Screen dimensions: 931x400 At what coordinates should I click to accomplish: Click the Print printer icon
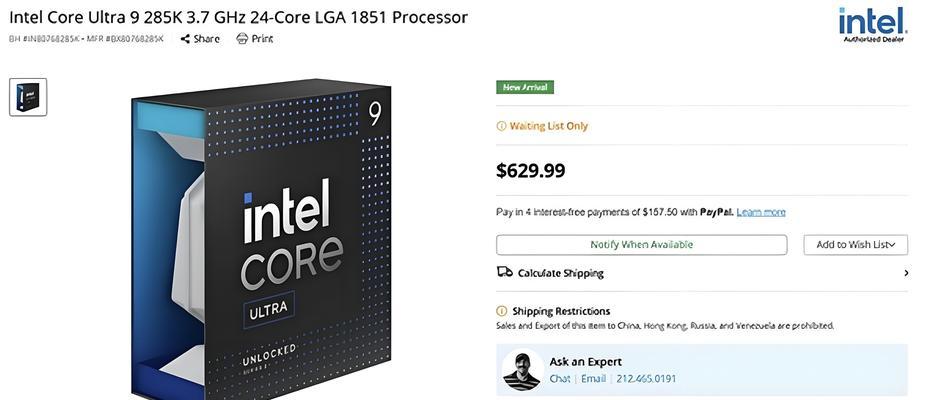[242, 39]
